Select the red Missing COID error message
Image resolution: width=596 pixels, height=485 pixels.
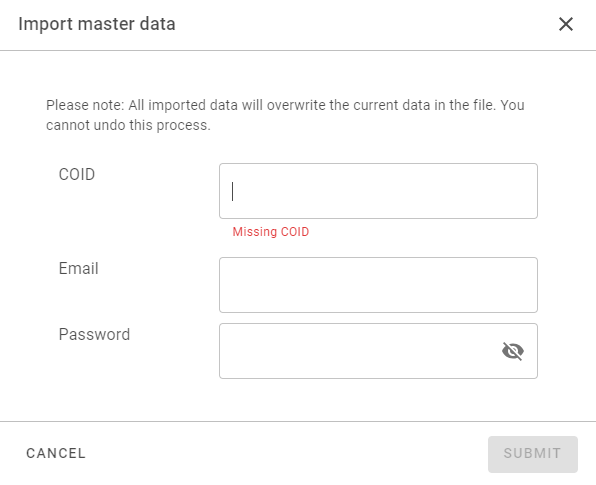coord(271,231)
